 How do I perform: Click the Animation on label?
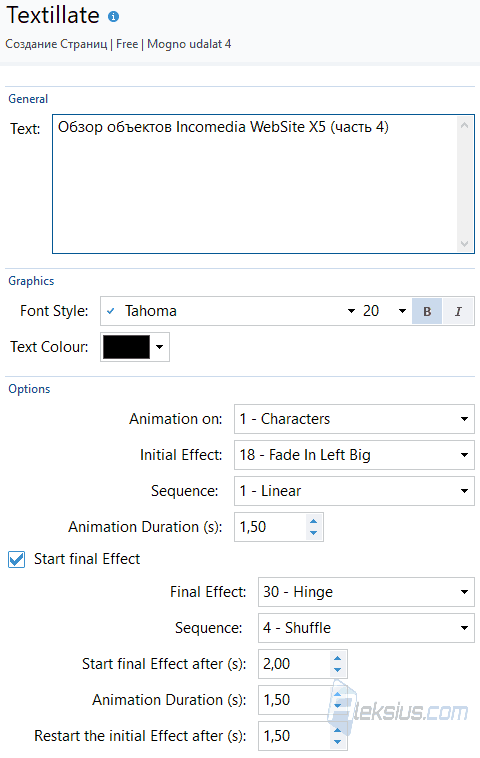pos(175,419)
